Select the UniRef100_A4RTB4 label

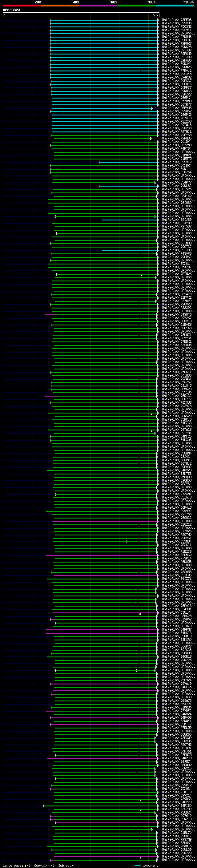coord(177,149)
